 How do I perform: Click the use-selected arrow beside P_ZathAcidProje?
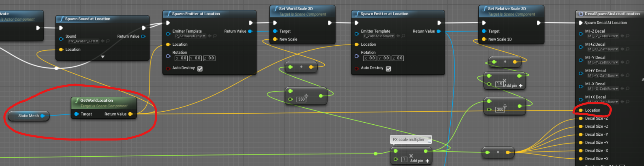click(210, 36)
